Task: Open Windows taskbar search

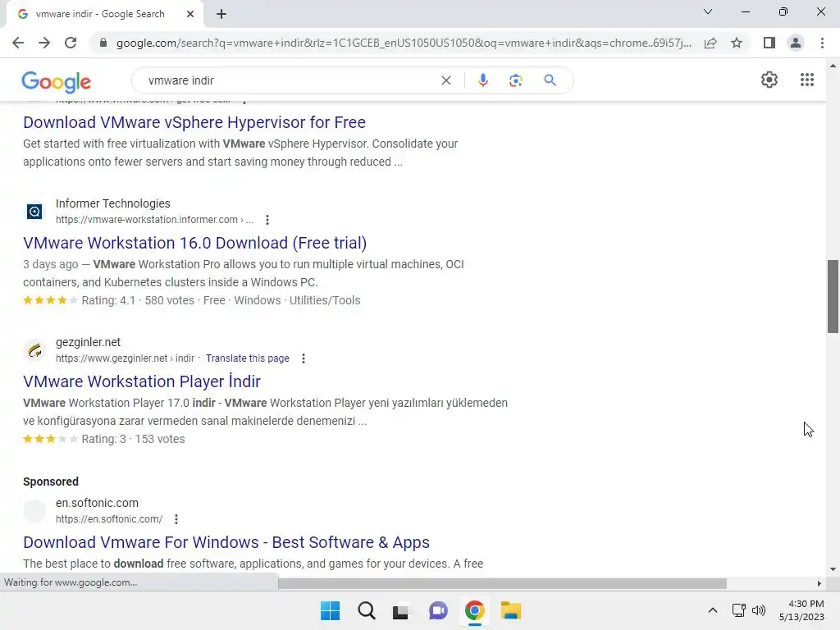Action: click(x=367, y=610)
